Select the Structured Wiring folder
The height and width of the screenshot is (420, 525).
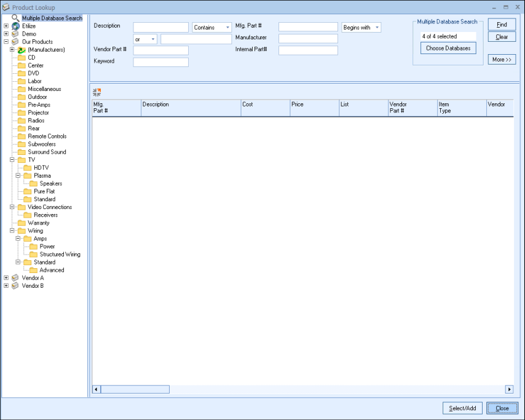[60, 254]
